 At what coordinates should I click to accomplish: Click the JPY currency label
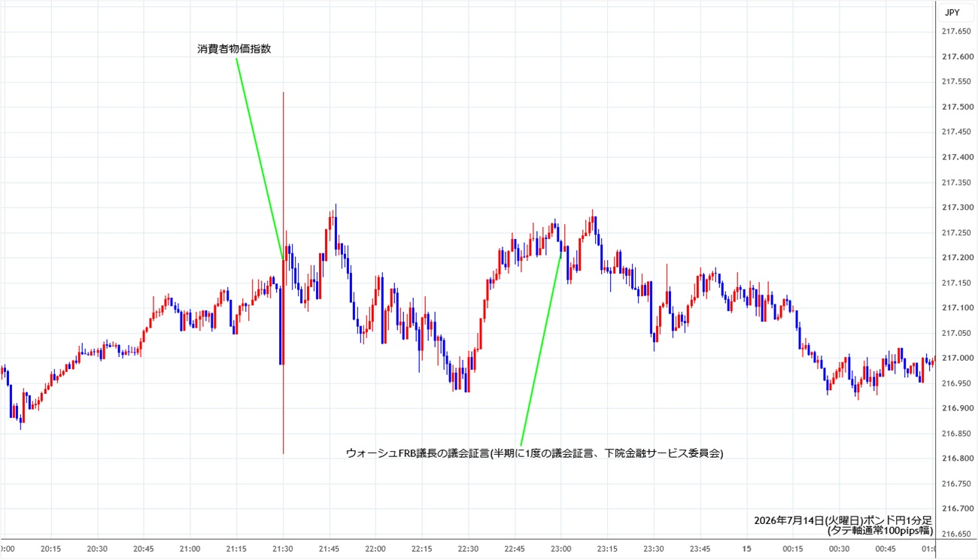pyautogui.click(x=952, y=12)
